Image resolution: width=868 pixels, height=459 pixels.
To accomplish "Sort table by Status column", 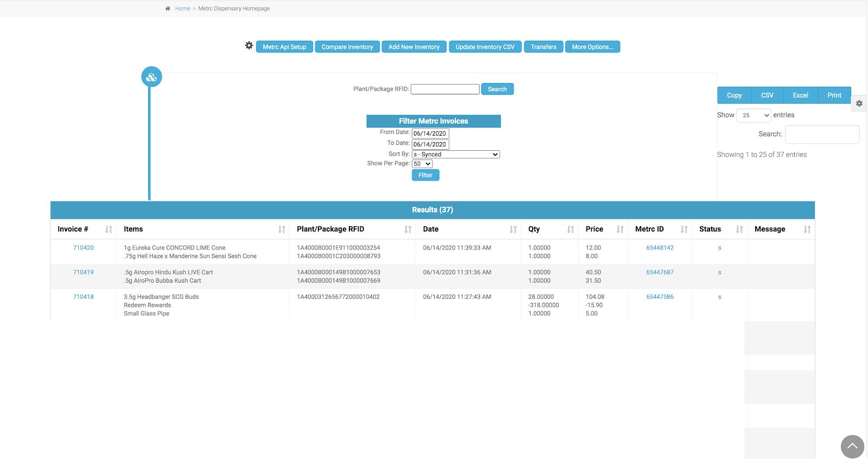I will [x=739, y=229].
